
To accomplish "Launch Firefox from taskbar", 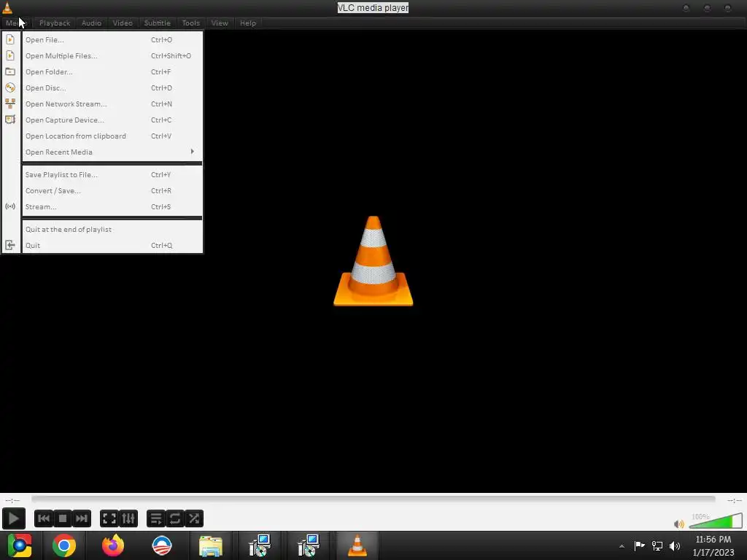I will point(113,545).
